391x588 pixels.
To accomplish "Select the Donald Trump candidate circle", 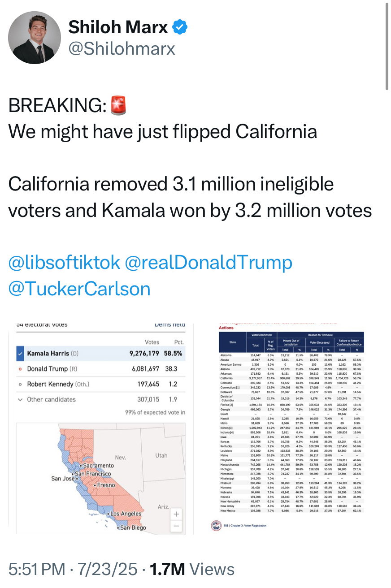I will point(20,369).
